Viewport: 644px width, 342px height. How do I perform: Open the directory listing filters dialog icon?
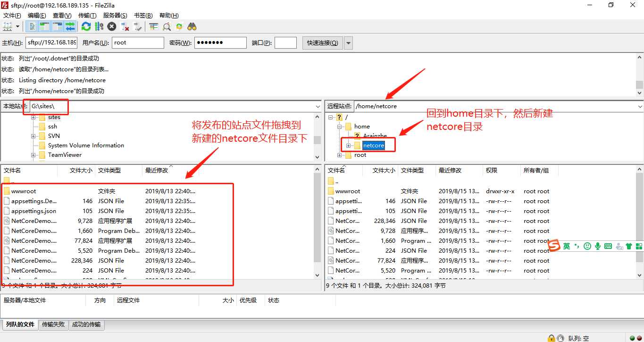[154, 26]
